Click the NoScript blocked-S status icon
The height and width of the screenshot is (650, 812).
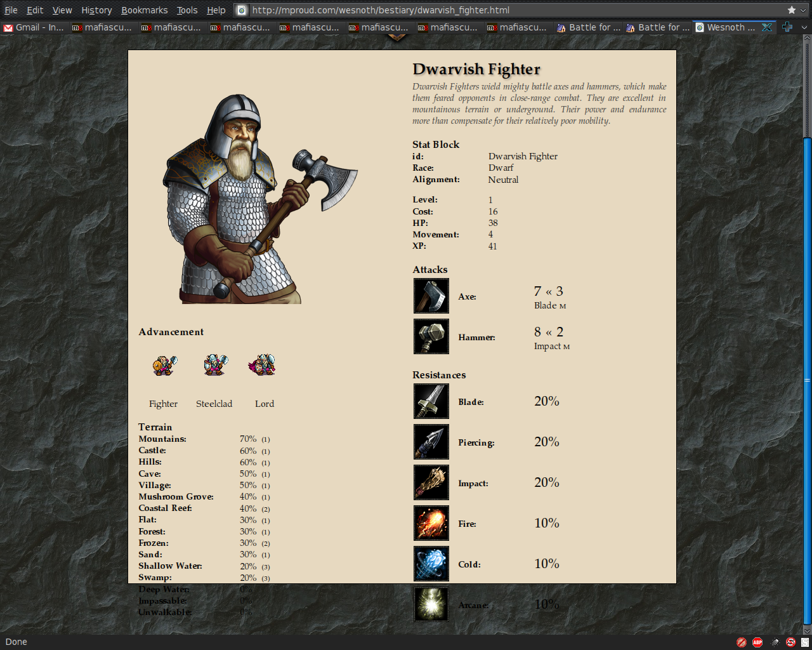790,642
